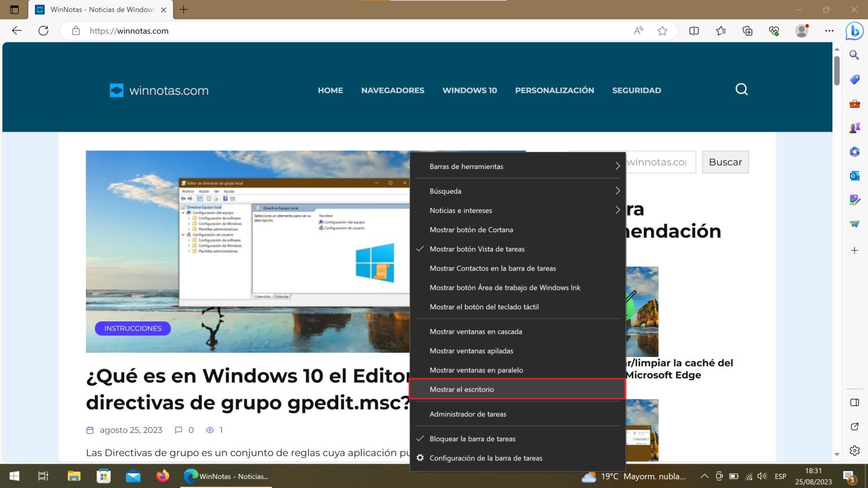
Task: Open Edge sidebar settings gear
Action: tap(854, 450)
